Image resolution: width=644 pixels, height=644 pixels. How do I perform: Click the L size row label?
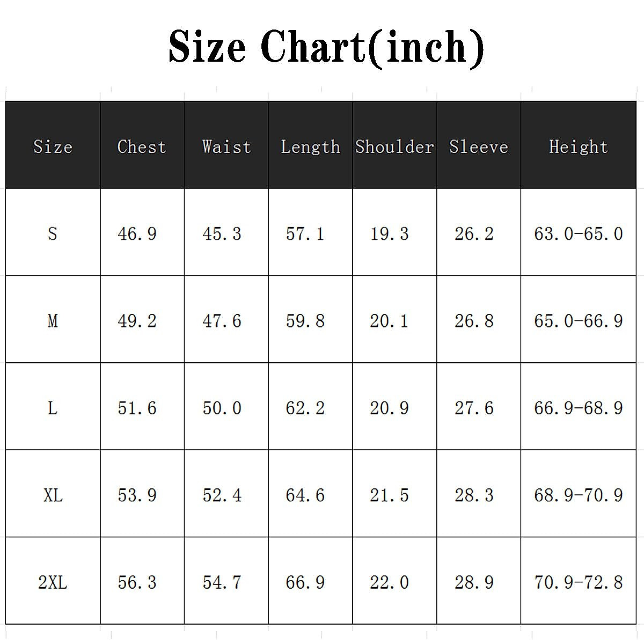coord(53,408)
